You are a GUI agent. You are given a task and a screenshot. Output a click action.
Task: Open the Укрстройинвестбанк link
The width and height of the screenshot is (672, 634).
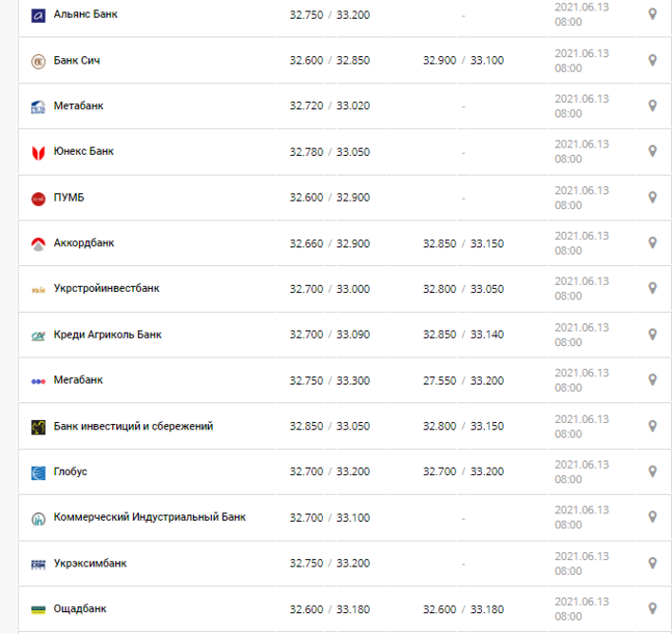[x=106, y=289]
